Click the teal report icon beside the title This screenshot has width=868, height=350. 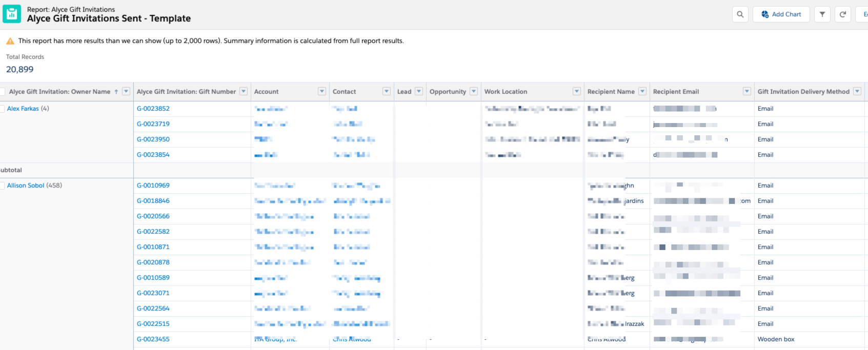12,14
